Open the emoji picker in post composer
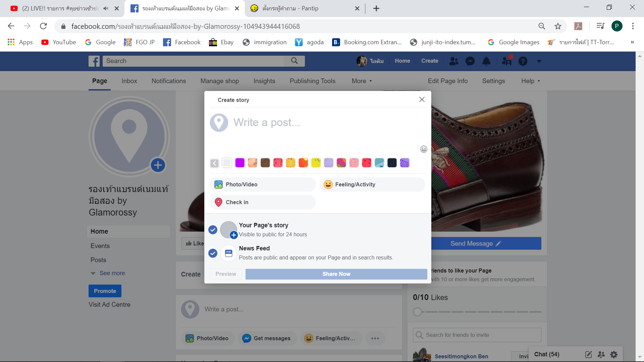The image size is (644, 362). click(424, 149)
